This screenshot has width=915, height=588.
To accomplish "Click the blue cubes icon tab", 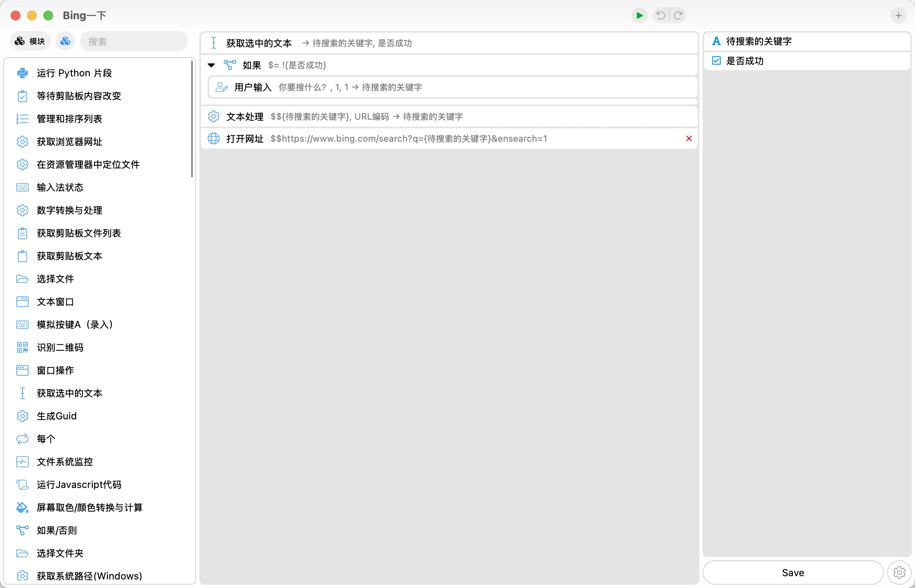I will pos(65,41).
